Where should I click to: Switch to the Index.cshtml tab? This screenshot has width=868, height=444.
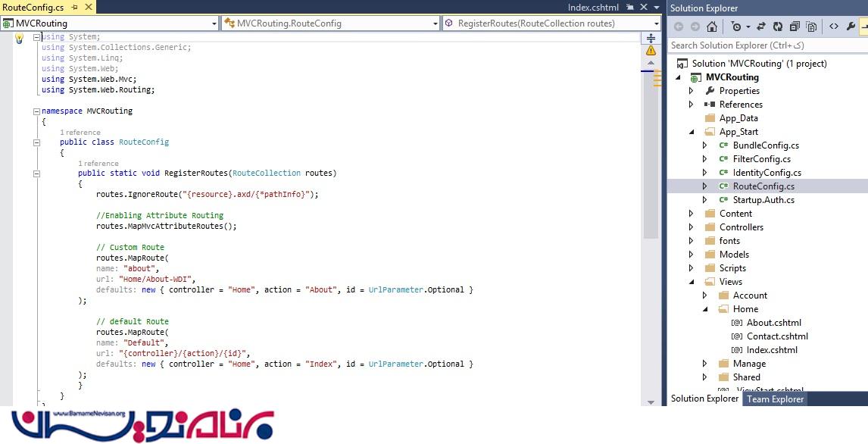[592, 8]
